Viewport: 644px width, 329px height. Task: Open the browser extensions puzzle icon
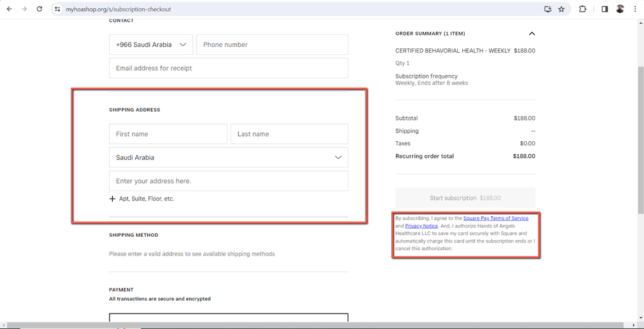pos(583,9)
